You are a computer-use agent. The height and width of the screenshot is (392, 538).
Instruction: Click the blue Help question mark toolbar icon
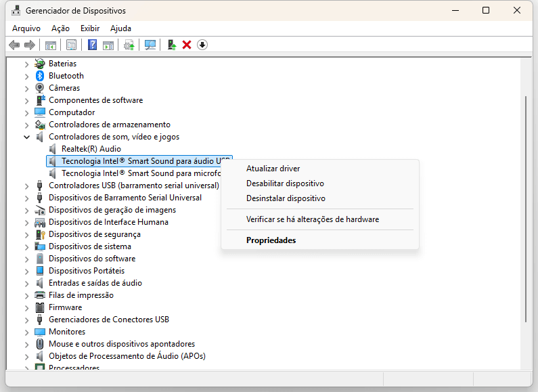tap(92, 45)
